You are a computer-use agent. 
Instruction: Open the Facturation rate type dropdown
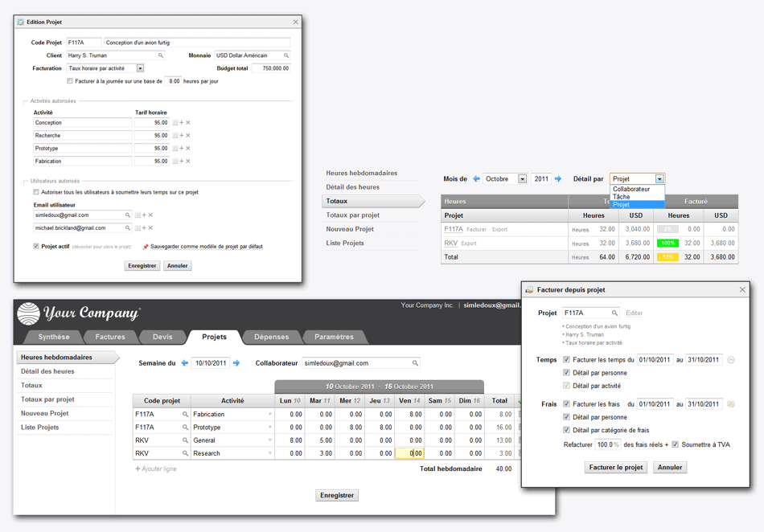click(140, 69)
